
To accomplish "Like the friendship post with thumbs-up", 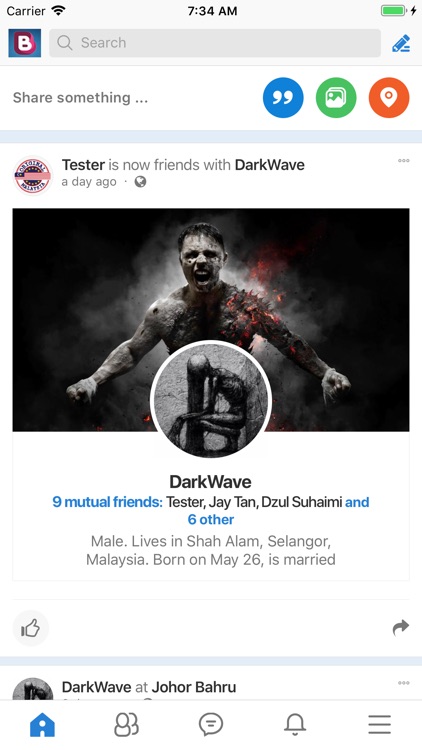I will tap(31, 628).
